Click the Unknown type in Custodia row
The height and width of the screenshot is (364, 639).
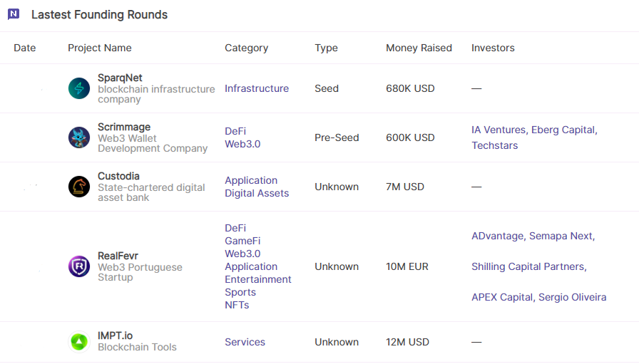coord(337,187)
